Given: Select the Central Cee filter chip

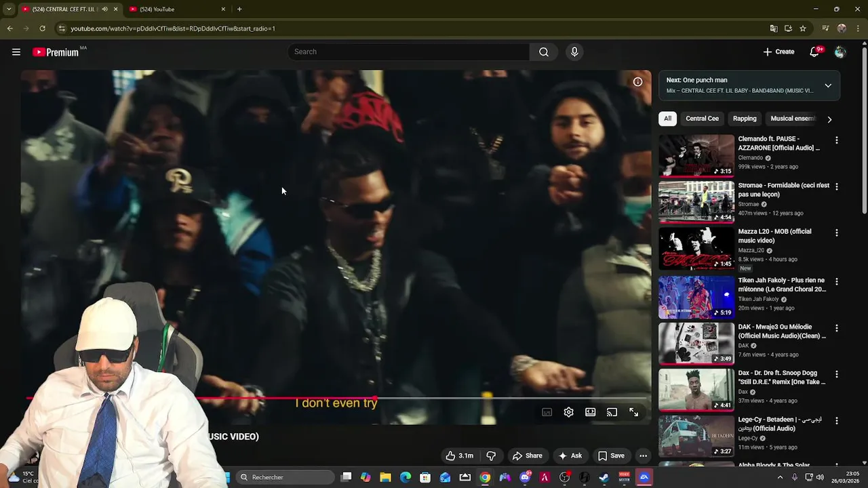Looking at the screenshot, I should pos(702,119).
